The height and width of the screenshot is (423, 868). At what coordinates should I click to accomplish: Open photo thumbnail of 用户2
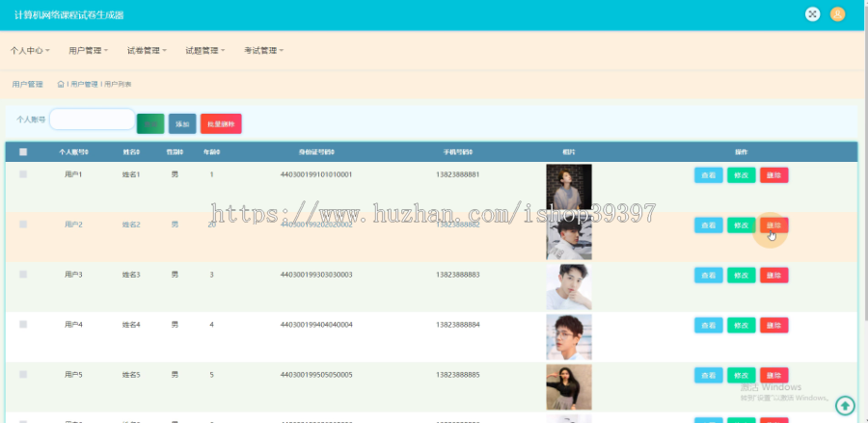tap(569, 237)
